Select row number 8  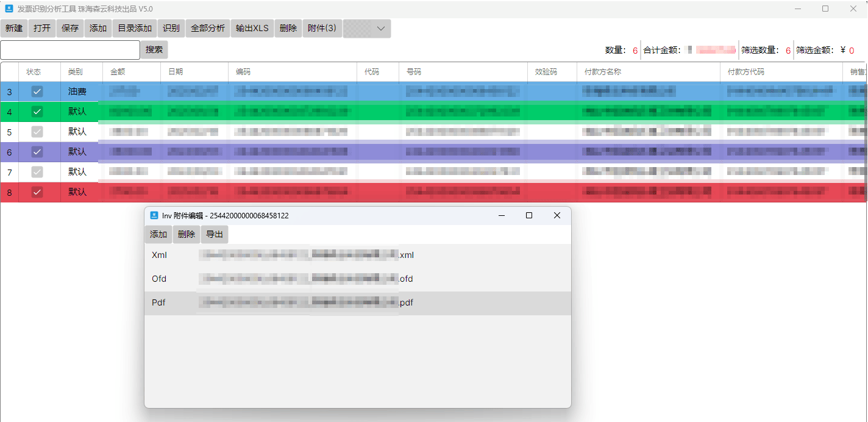pos(9,193)
